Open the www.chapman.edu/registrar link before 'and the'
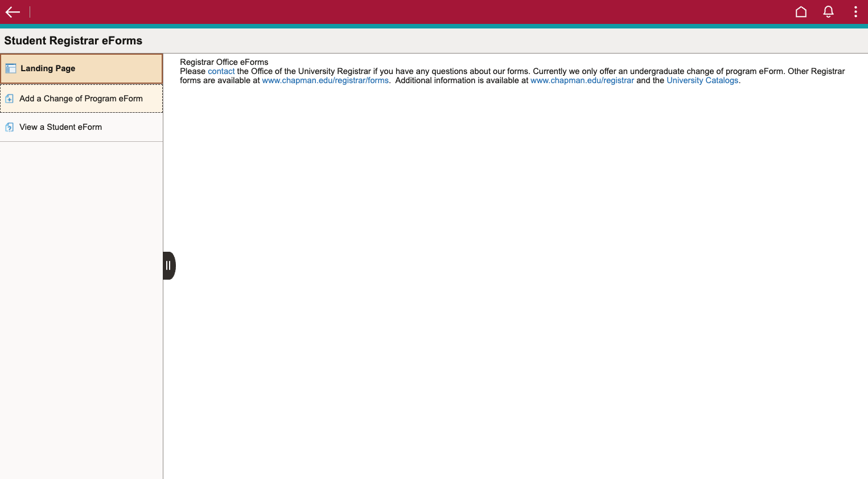The width and height of the screenshot is (868, 479). [582, 80]
